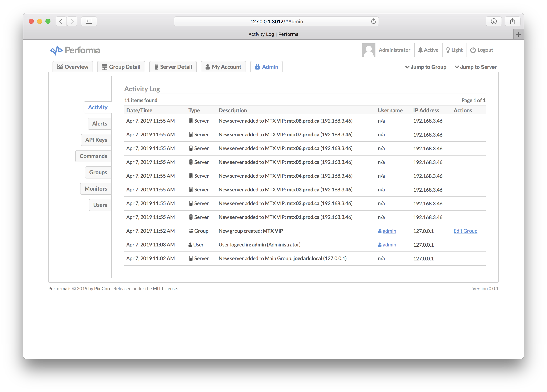Screen dimensions: 547x392
Task: Open a new tab with the plus icon
Action: tap(518, 34)
